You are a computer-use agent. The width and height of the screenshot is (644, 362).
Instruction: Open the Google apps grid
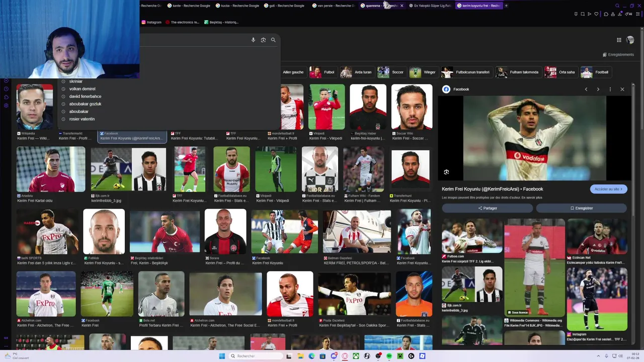(619, 40)
